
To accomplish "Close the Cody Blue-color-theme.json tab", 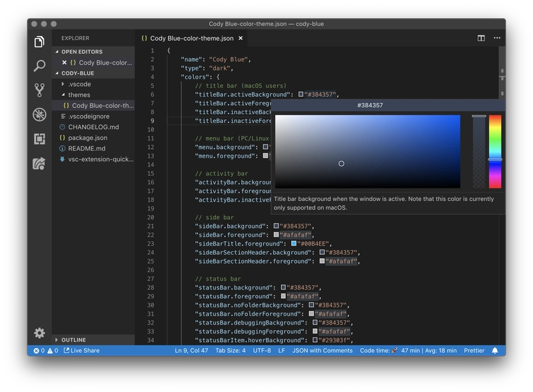I will (241, 38).
